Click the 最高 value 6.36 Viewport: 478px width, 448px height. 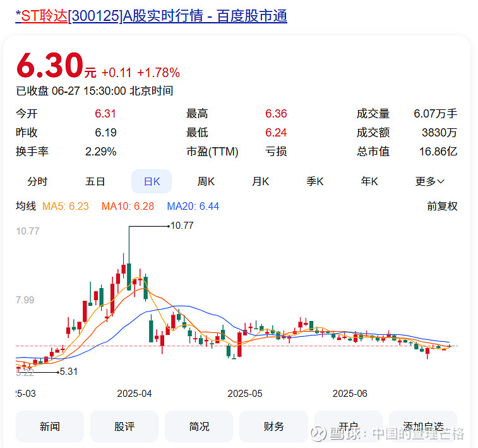click(x=276, y=114)
